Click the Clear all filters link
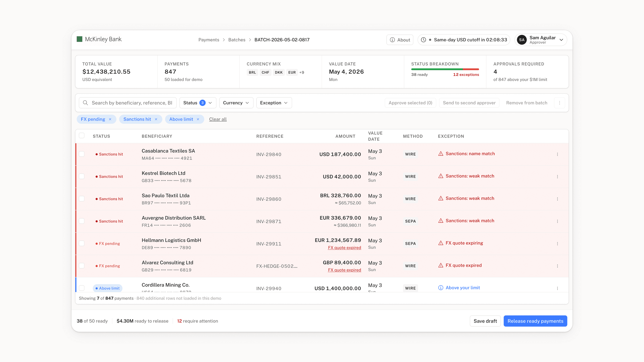Screen dimensions: 644x362 (x=218, y=119)
